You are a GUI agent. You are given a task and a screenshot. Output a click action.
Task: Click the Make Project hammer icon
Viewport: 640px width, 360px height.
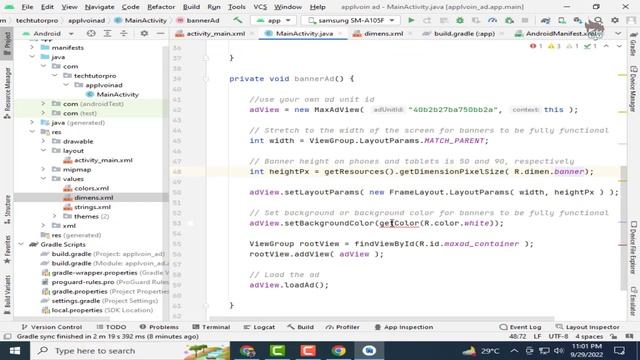(238, 20)
